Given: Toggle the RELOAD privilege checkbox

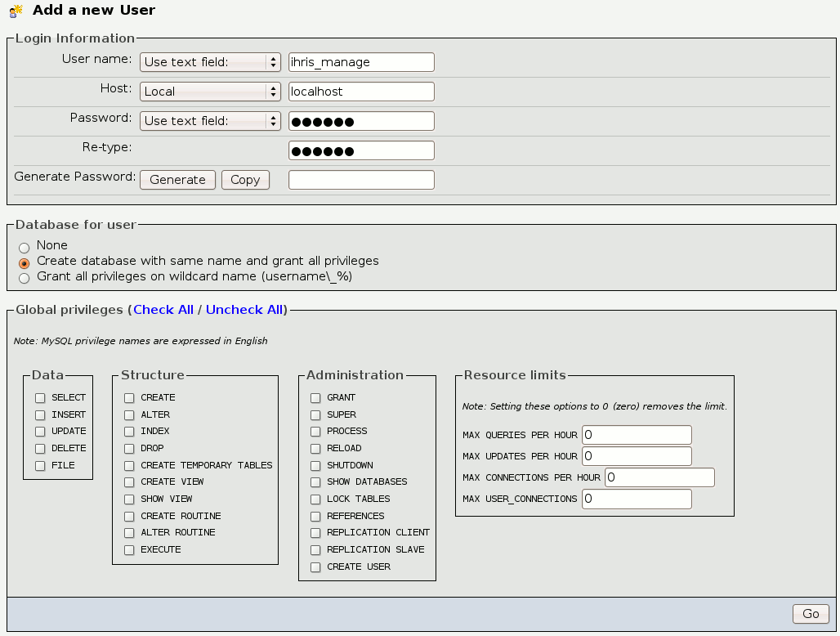Looking at the screenshot, I should click(x=315, y=449).
